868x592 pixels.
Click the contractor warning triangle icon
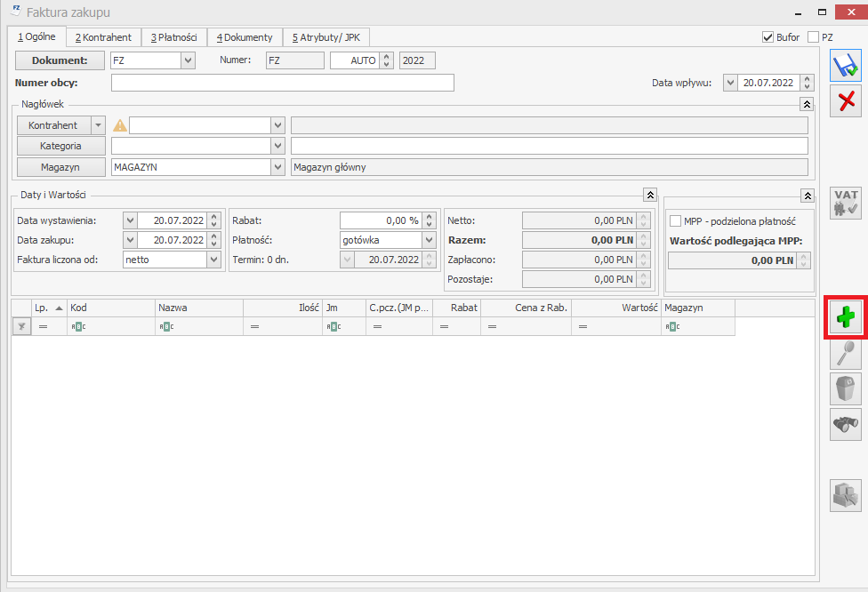coord(120,125)
